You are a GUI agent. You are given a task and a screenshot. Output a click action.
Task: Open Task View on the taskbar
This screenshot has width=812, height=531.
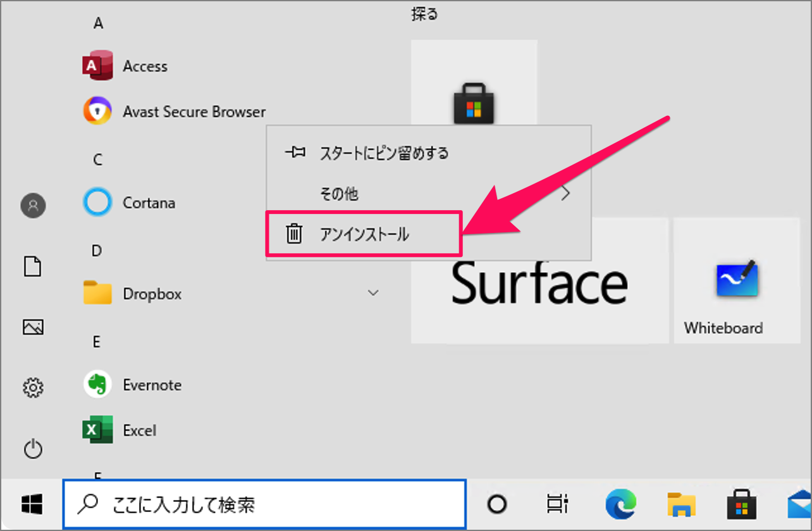point(557,504)
